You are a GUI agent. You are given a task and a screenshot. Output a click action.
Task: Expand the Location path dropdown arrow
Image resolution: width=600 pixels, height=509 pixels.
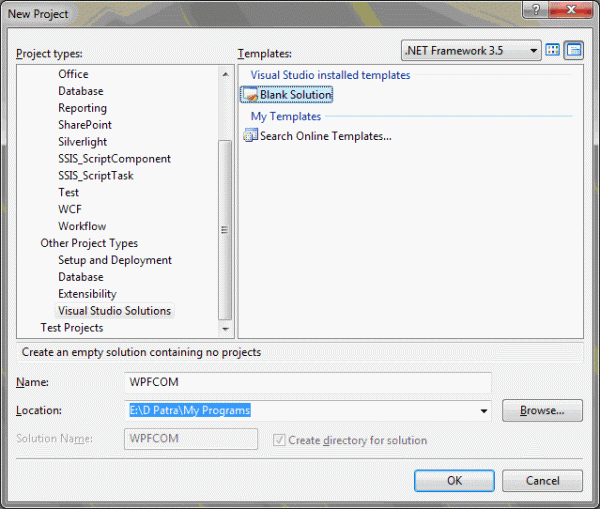[484, 411]
